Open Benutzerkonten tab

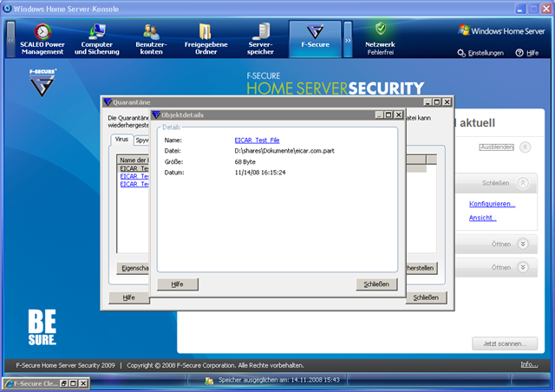coord(151,39)
